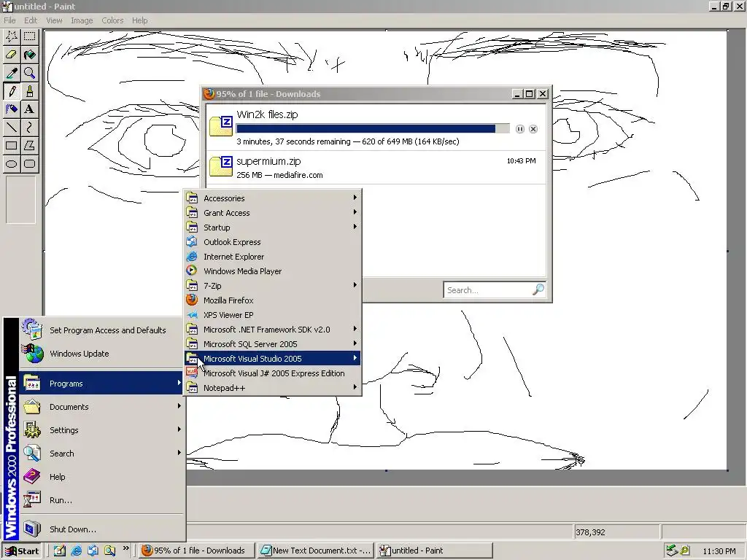747x560 pixels.
Task: Open XPS Viewer EP from Programs
Action: click(273, 315)
